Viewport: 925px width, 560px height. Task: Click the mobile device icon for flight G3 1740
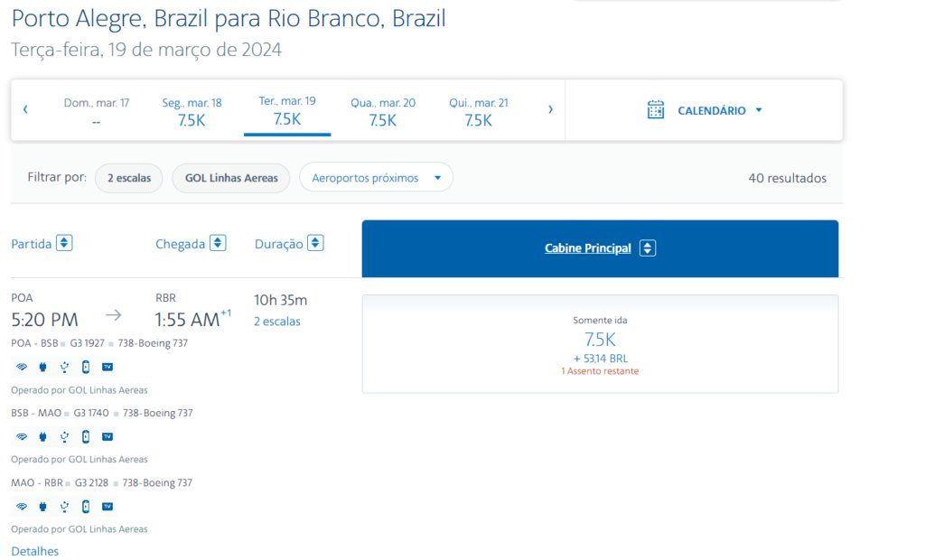[x=86, y=436]
